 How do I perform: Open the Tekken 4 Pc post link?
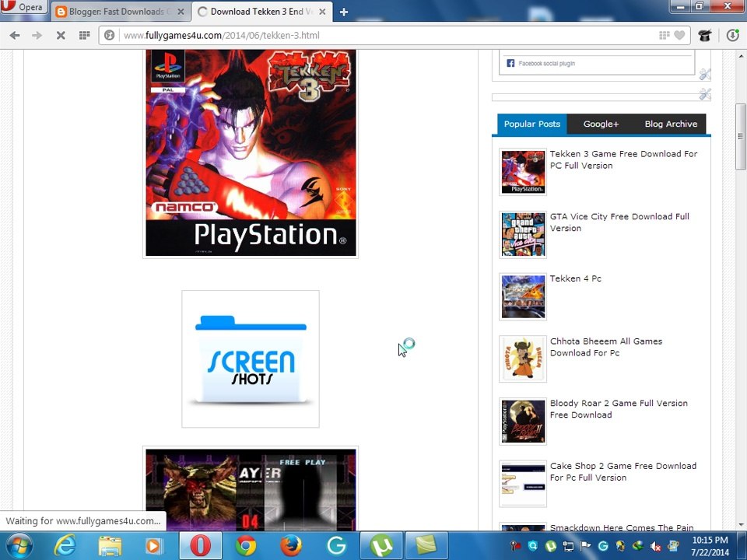[576, 278]
